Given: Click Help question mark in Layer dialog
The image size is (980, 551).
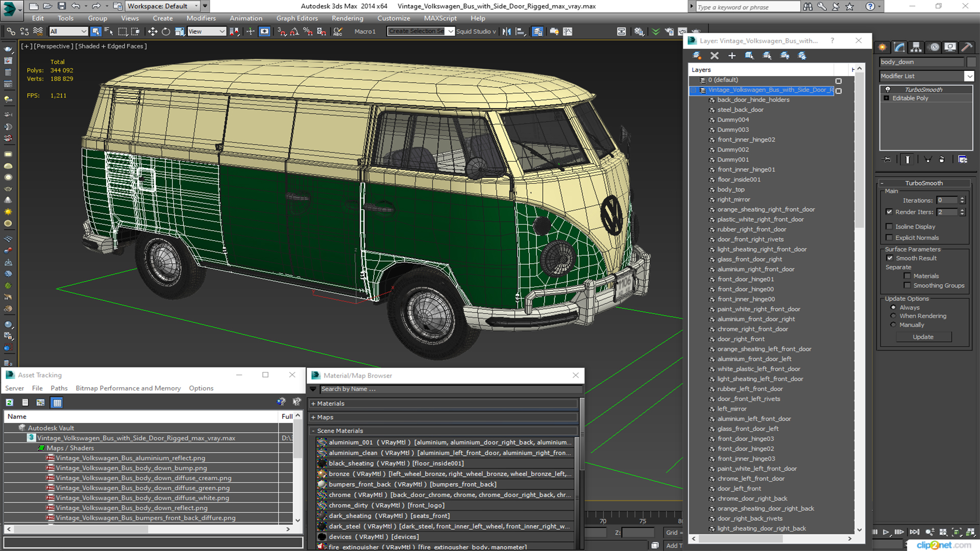Looking at the screenshot, I should [x=832, y=41].
